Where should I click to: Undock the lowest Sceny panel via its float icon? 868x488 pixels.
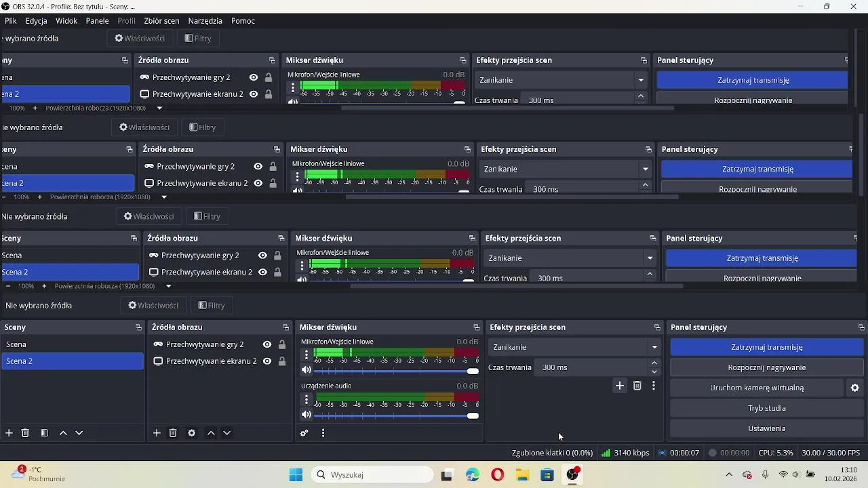pos(138,327)
